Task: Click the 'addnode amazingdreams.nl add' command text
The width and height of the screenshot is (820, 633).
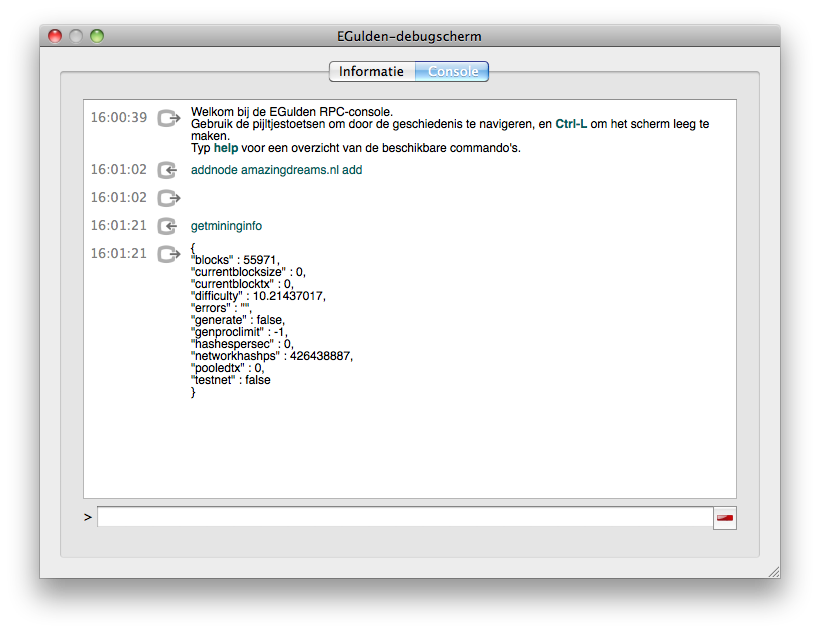Action: click(x=276, y=170)
